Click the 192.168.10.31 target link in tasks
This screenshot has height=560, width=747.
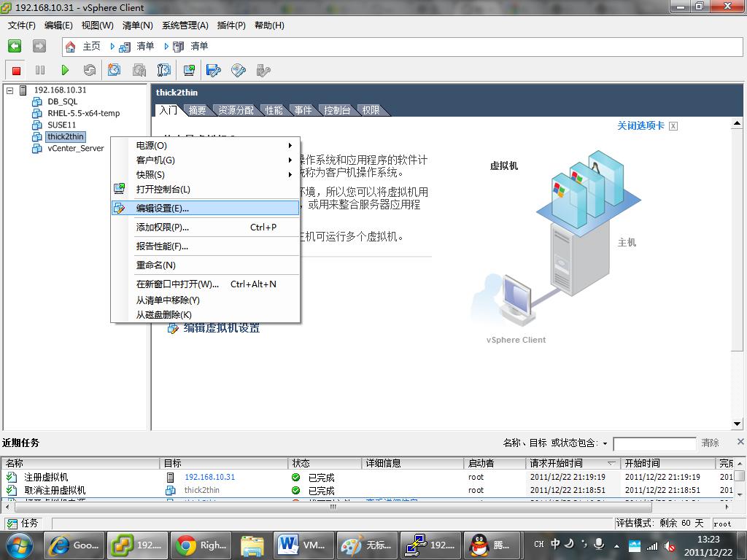(209, 477)
